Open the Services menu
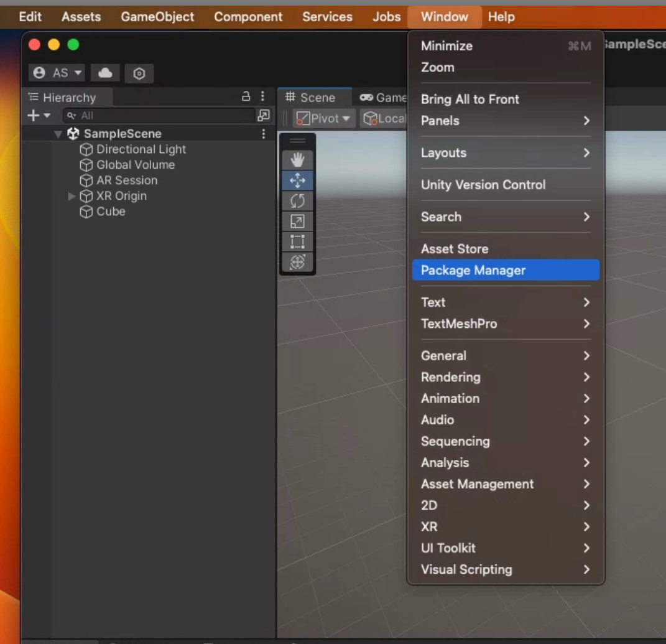The image size is (666, 644). tap(328, 17)
